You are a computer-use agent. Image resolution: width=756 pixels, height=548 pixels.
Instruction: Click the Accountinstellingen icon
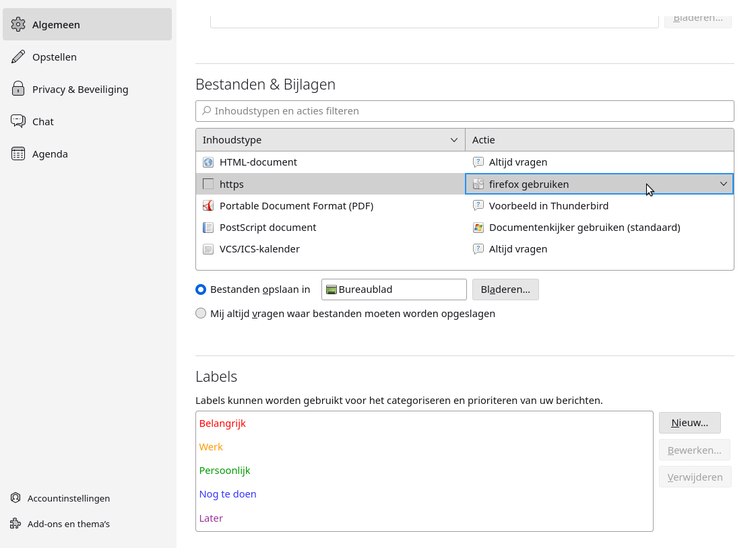coord(15,498)
